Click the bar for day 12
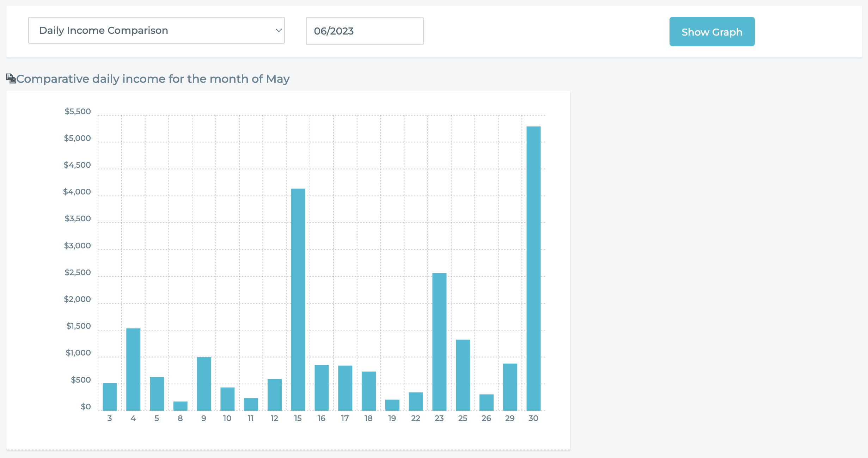The width and height of the screenshot is (868, 458). (x=275, y=395)
